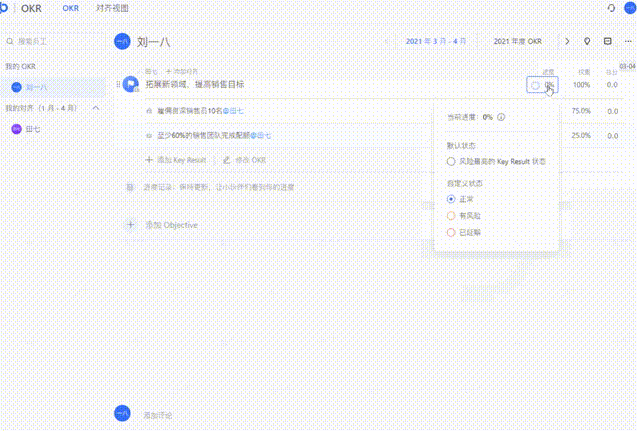Select 2021 年度 OKR period
637x431 pixels.
(518, 41)
